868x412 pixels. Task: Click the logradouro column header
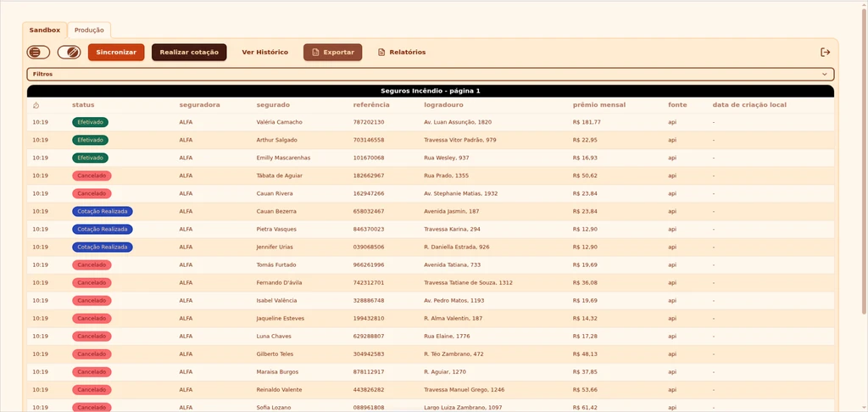(444, 104)
